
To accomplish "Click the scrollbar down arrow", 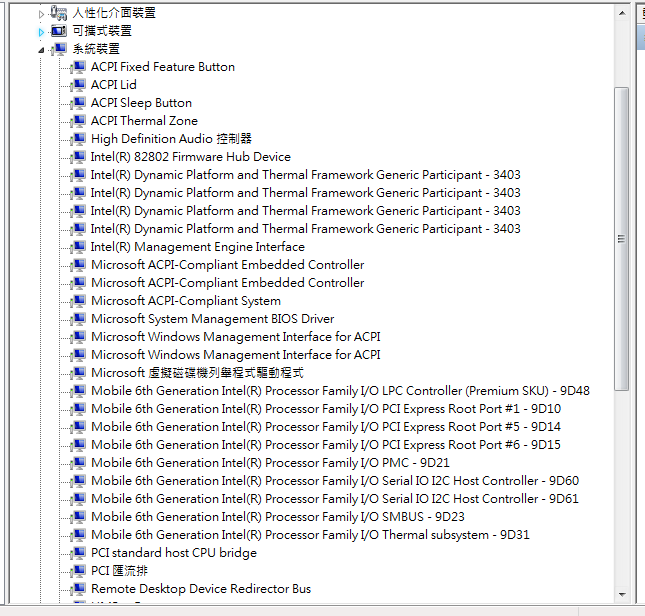I will 622,595.
